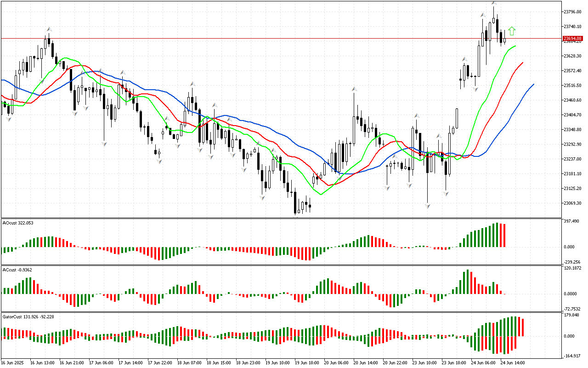The image size is (588, 368).
Task: Select the AOcust 322.053 indicator label
Action: tap(18, 223)
